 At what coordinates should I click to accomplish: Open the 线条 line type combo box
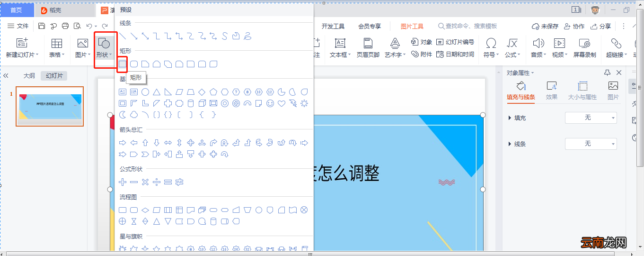tap(591, 143)
